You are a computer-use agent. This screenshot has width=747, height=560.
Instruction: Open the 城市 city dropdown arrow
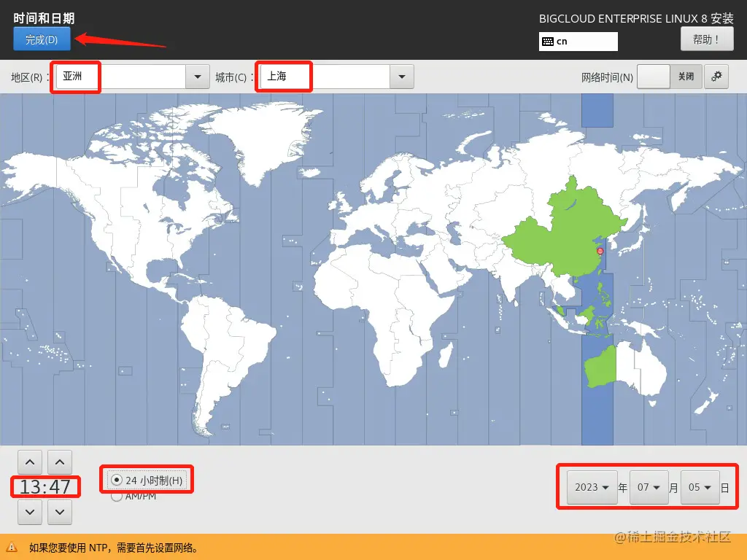(402, 77)
